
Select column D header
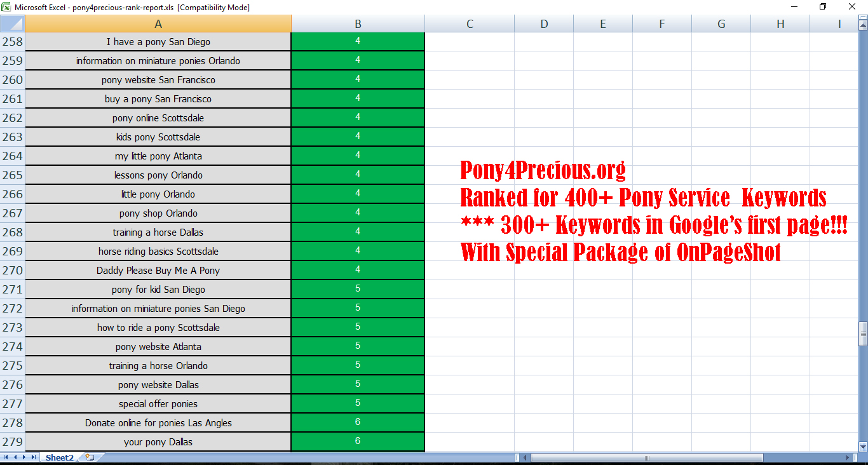(544, 24)
